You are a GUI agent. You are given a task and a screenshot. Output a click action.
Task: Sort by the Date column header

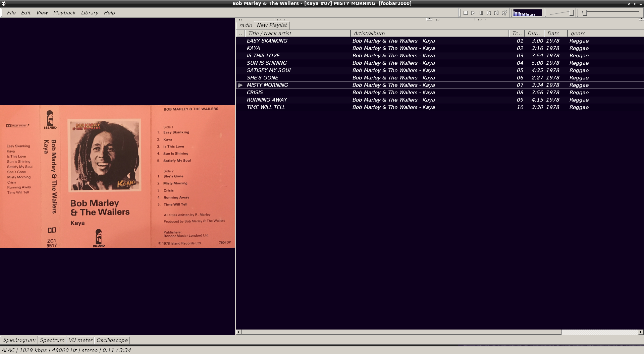tap(556, 34)
